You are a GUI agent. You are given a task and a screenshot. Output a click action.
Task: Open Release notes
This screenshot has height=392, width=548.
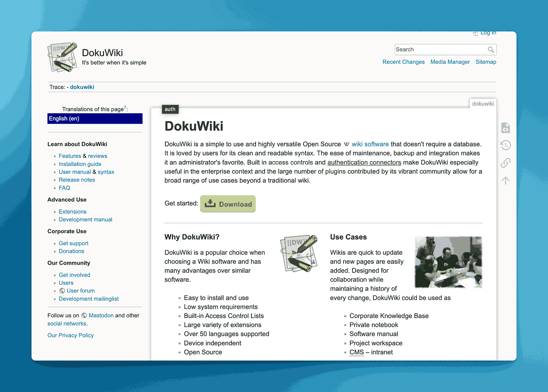77,180
